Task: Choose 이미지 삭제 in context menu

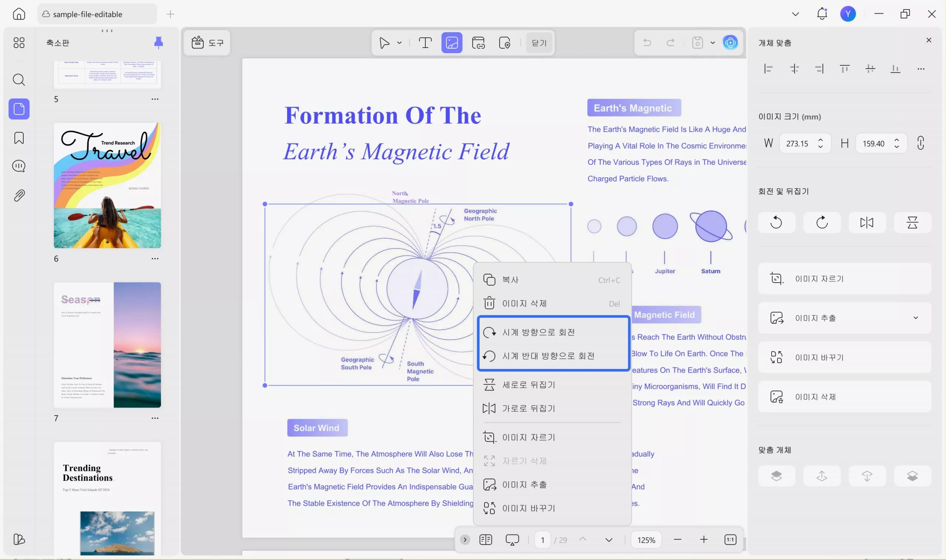Action: [552, 303]
